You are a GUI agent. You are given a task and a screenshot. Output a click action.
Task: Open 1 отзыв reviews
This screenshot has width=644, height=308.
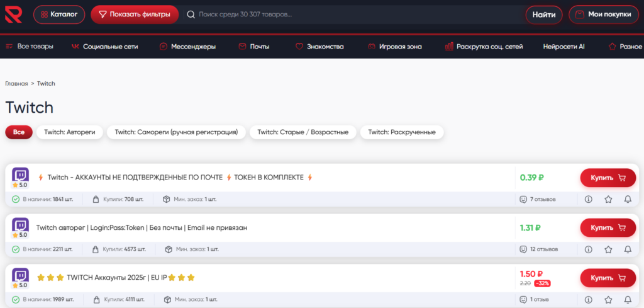pyautogui.click(x=535, y=299)
